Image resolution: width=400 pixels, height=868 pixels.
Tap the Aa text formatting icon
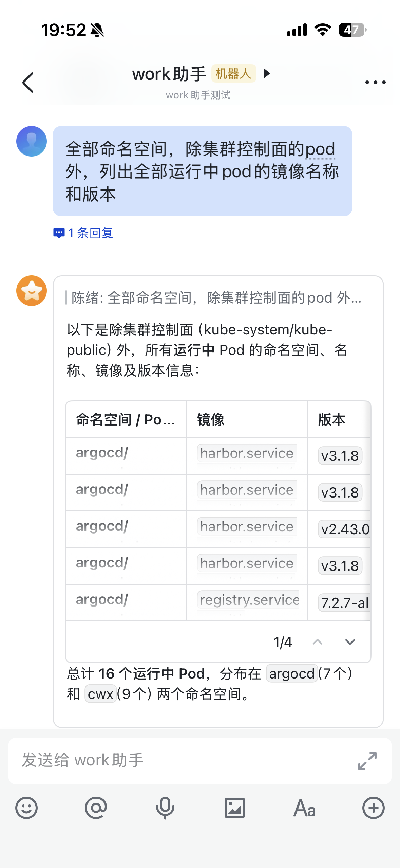[x=304, y=808]
